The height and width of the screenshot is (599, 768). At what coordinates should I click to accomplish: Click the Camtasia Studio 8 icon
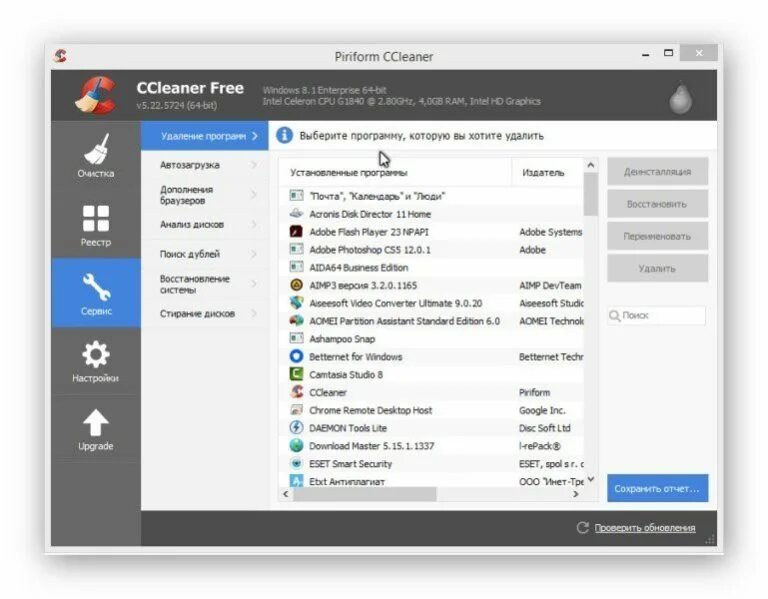tap(296, 374)
